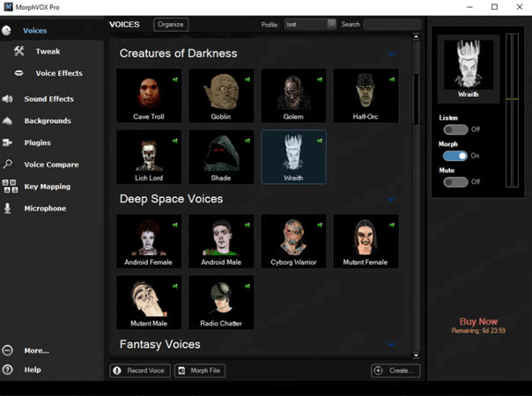The width and height of the screenshot is (532, 396).
Task: Click the Microphone icon in sidebar
Action: (7, 209)
